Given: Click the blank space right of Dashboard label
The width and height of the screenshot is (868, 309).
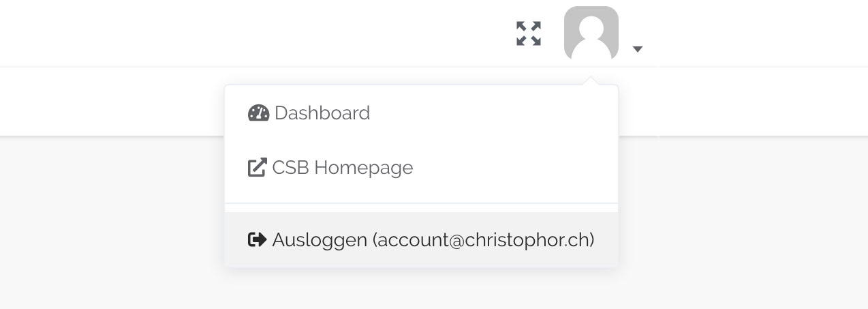Looking at the screenshot, I should pyautogui.click(x=491, y=113).
